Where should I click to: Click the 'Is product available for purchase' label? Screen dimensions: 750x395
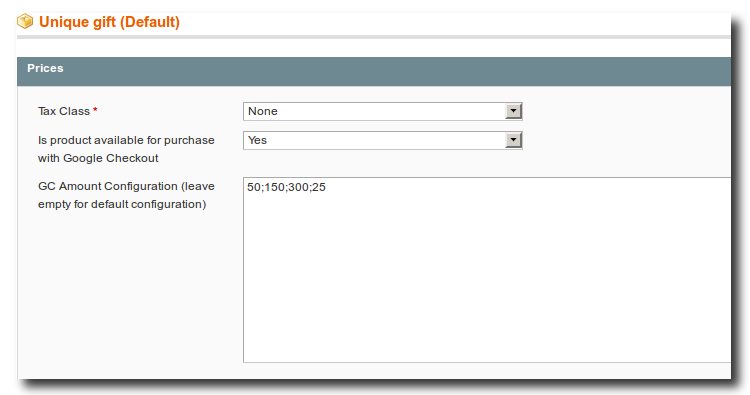(x=126, y=149)
